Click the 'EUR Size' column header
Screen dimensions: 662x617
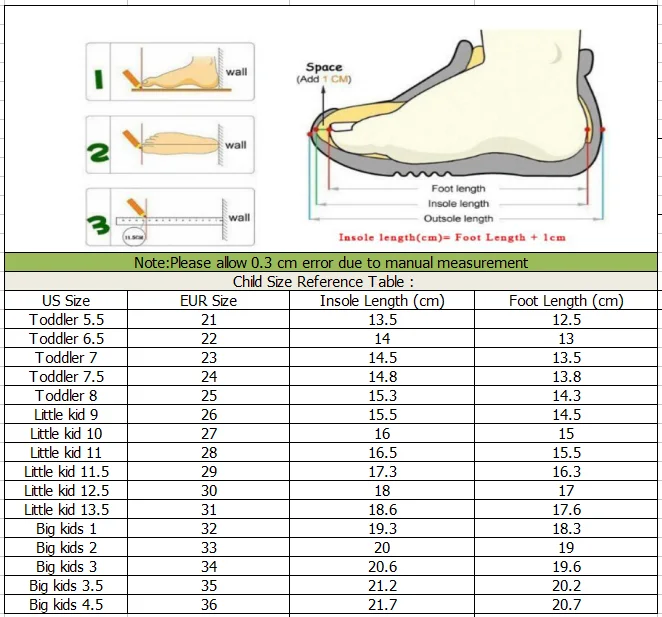(x=209, y=301)
